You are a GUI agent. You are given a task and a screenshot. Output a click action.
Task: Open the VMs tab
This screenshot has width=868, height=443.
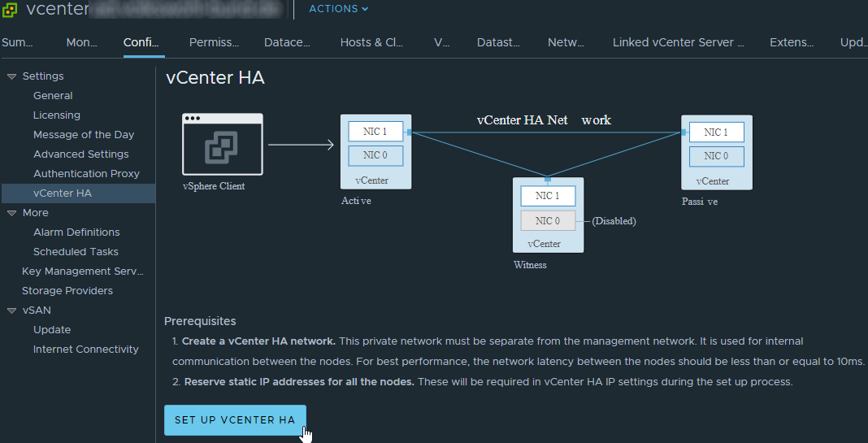point(441,42)
